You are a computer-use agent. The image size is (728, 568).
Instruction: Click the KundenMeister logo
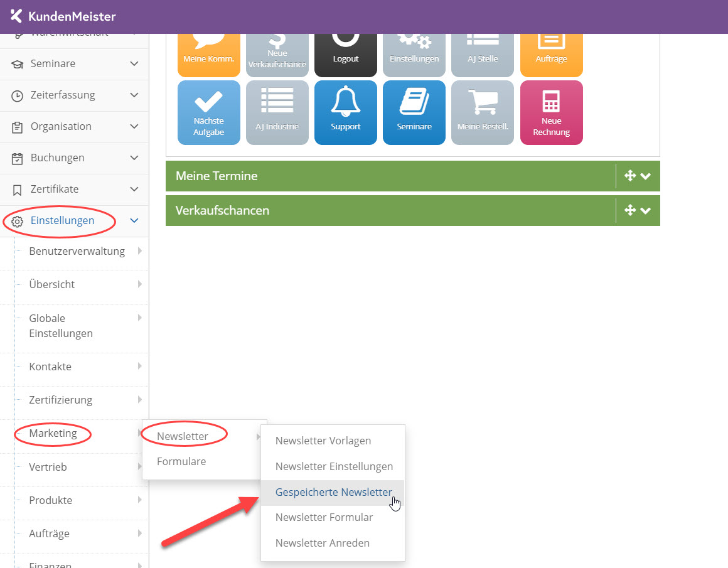point(63,16)
